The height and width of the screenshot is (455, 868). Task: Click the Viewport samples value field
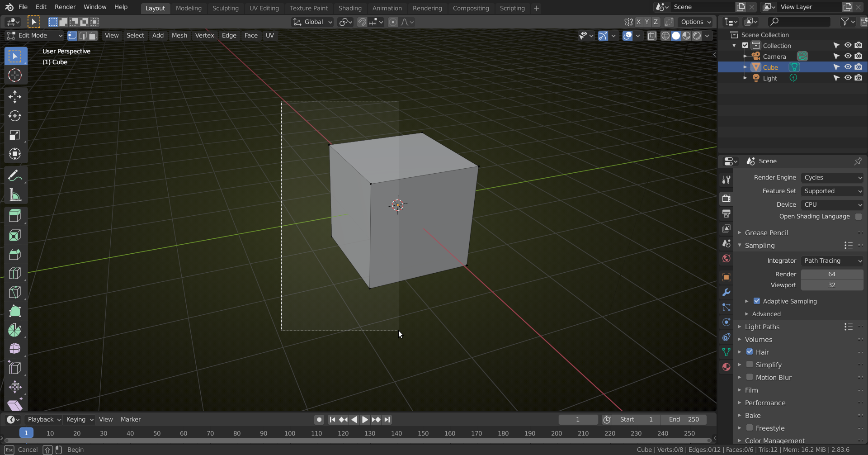[832, 285]
